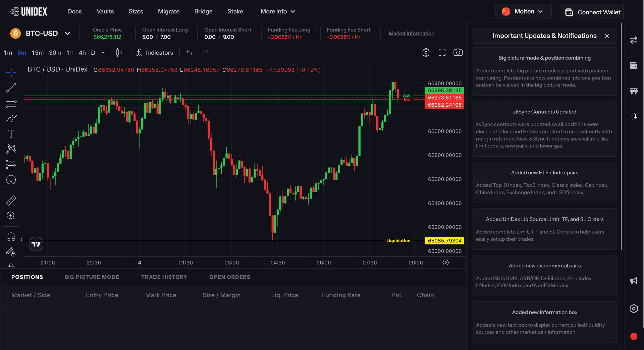Open the emoji icons tool
The height and width of the screenshot is (350, 644).
(11, 180)
